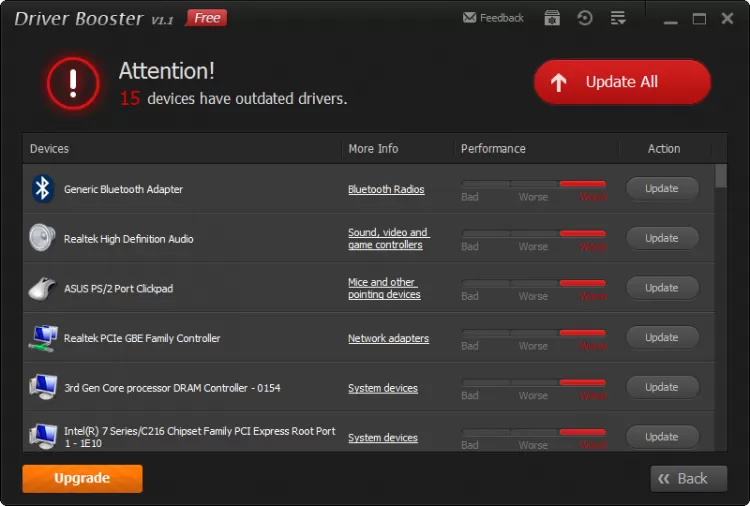Click the device list vertical scrollbar thumb
Image resolution: width=750 pixels, height=506 pixels.
point(721,176)
